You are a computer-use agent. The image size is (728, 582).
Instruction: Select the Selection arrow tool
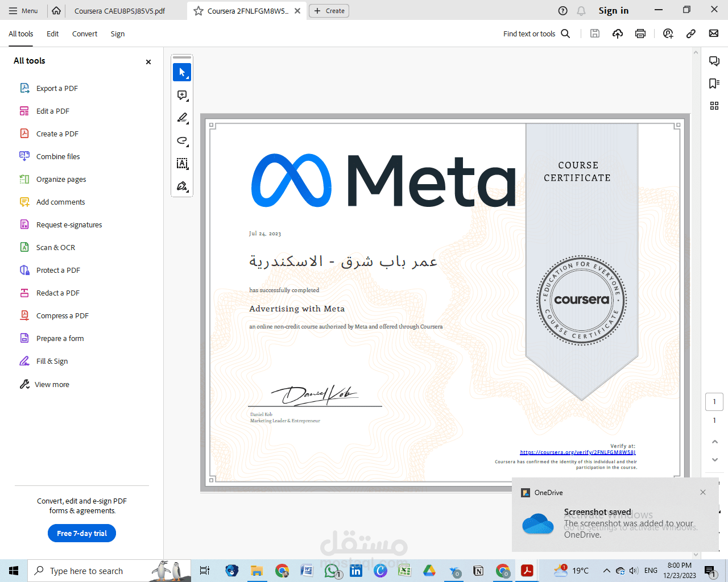point(182,72)
